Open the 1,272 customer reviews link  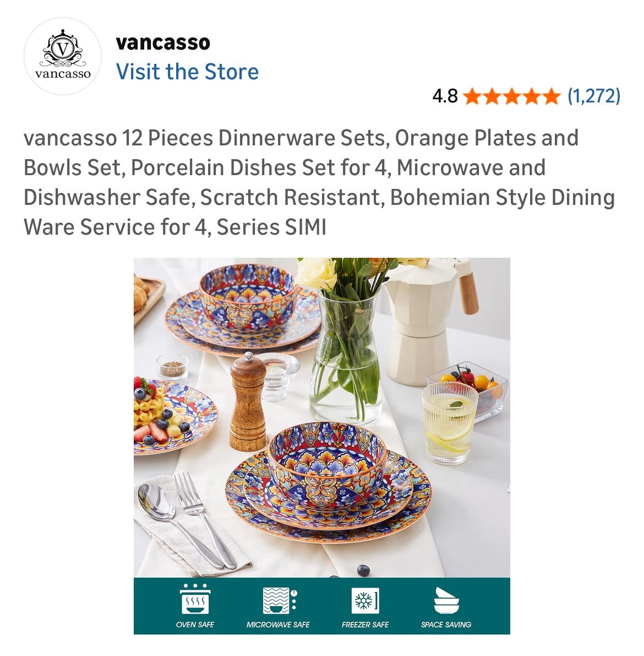(x=593, y=96)
